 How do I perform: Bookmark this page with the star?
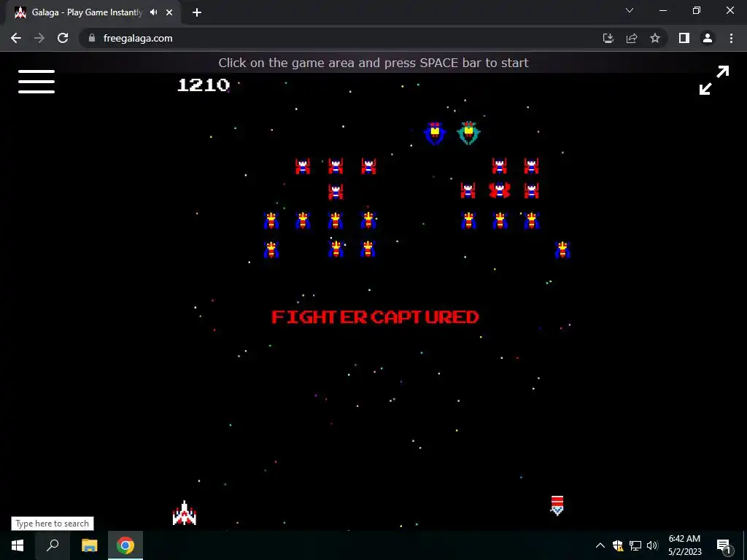click(x=655, y=38)
